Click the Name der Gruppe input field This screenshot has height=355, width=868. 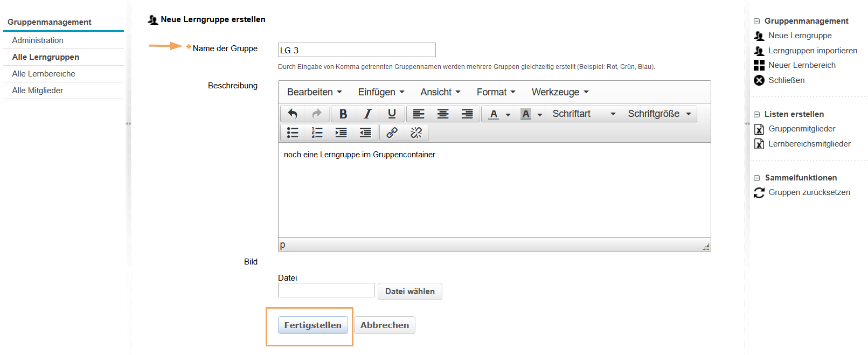(x=357, y=50)
